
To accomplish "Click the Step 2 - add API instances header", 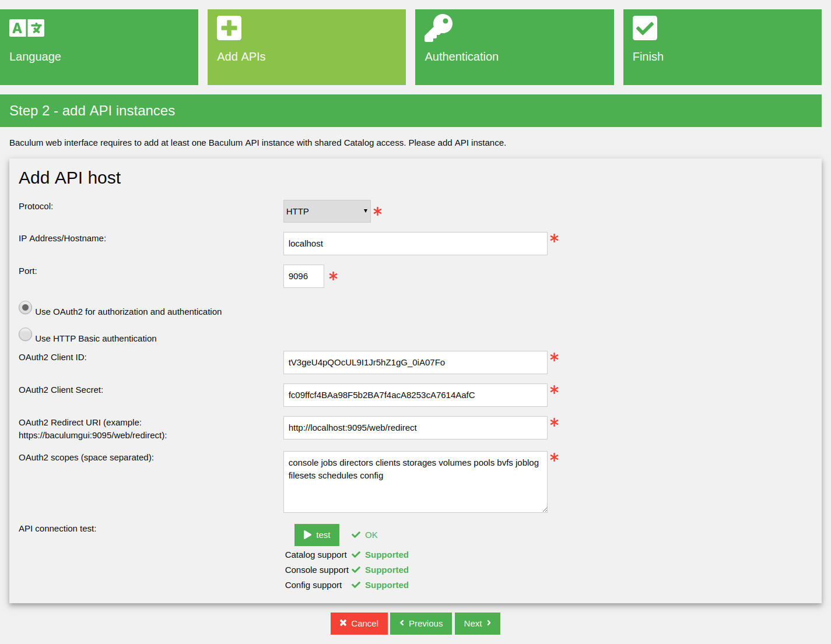I will (x=92, y=111).
